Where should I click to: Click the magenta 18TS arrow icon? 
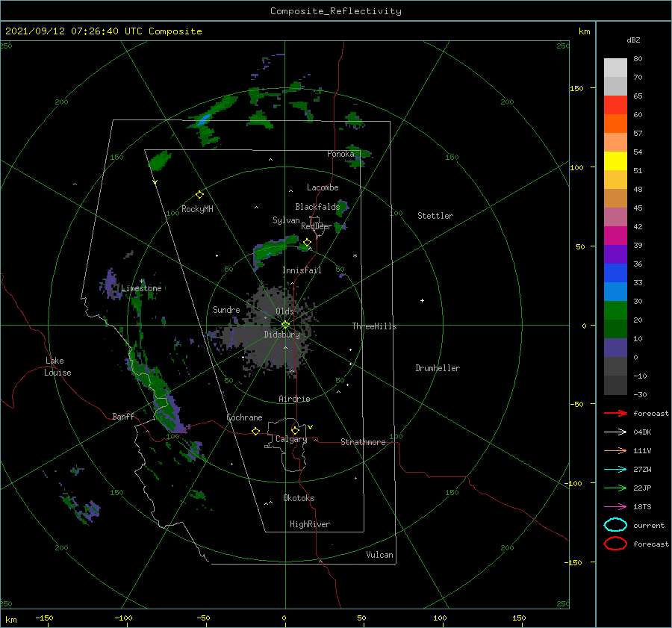click(x=615, y=507)
